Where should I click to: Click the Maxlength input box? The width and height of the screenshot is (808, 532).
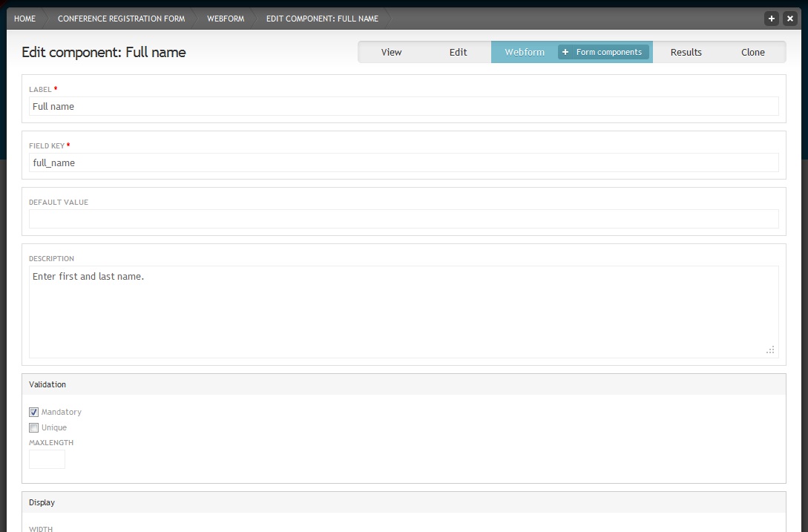[47, 459]
